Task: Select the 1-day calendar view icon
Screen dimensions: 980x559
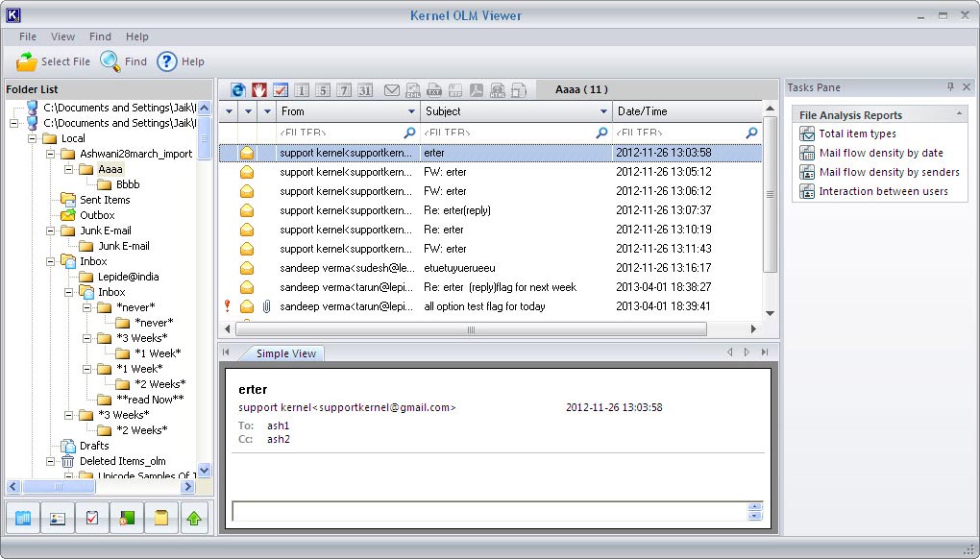Action: 302,90
